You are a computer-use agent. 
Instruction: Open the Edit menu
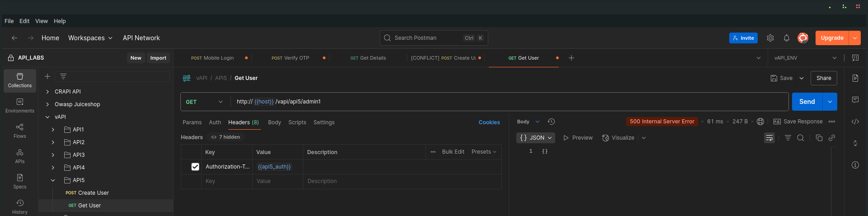tap(24, 21)
